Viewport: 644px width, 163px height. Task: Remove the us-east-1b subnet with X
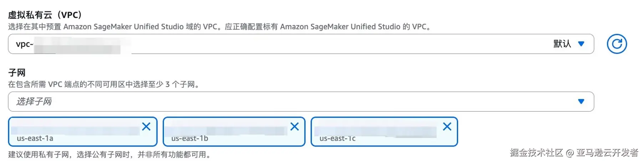pyautogui.click(x=295, y=126)
